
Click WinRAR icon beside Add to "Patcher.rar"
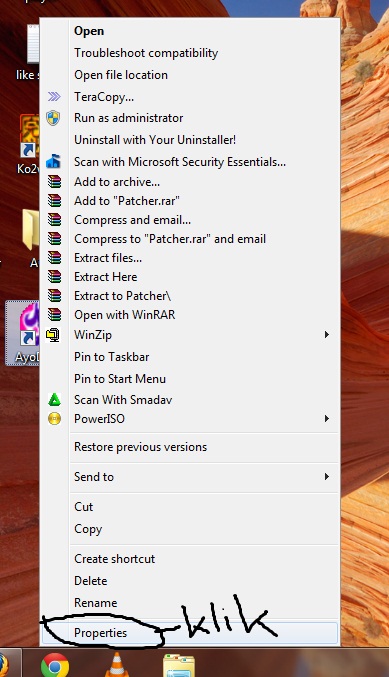point(54,200)
